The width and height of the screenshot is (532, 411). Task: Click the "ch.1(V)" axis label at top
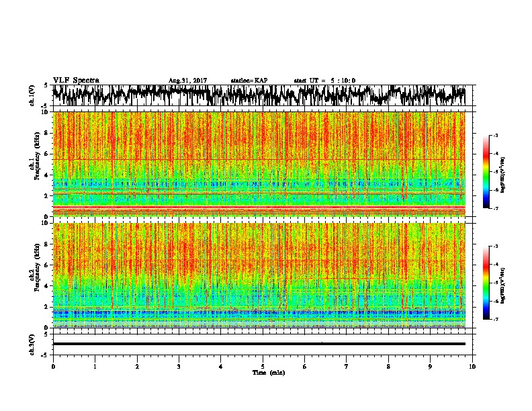pyautogui.click(x=32, y=95)
